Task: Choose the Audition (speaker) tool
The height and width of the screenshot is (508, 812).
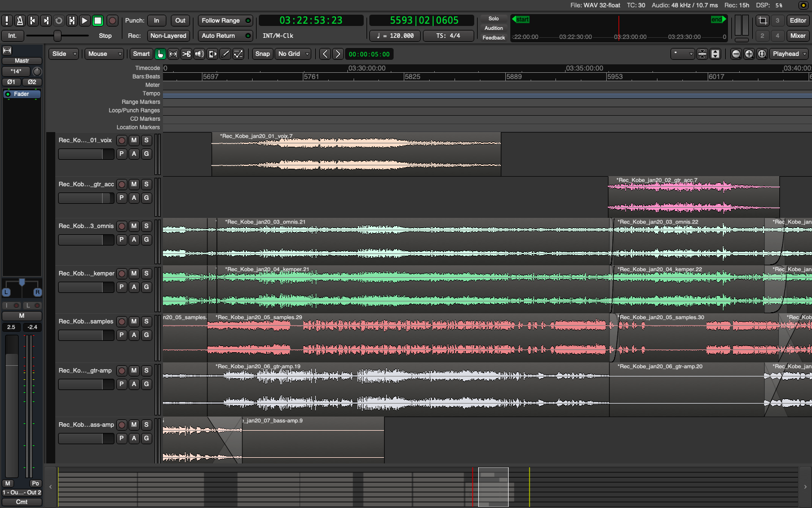Action: (199, 54)
